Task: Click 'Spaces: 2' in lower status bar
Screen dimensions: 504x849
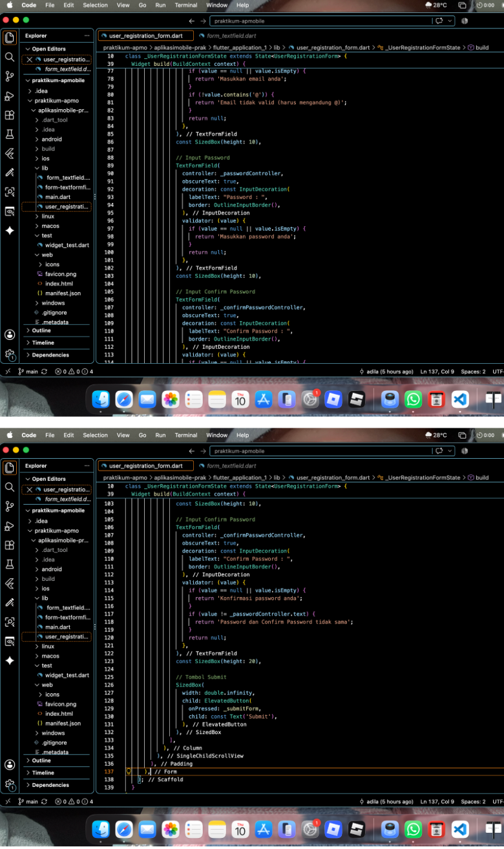Action: (473, 802)
